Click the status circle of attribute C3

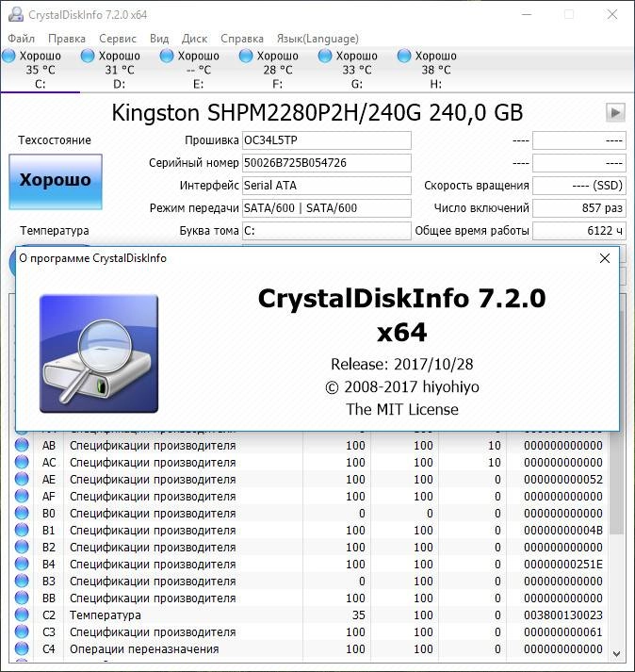click(x=22, y=632)
